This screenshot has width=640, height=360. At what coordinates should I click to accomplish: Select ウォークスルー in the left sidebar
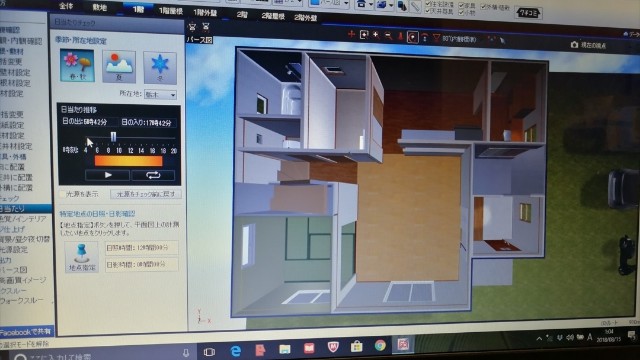22,300
